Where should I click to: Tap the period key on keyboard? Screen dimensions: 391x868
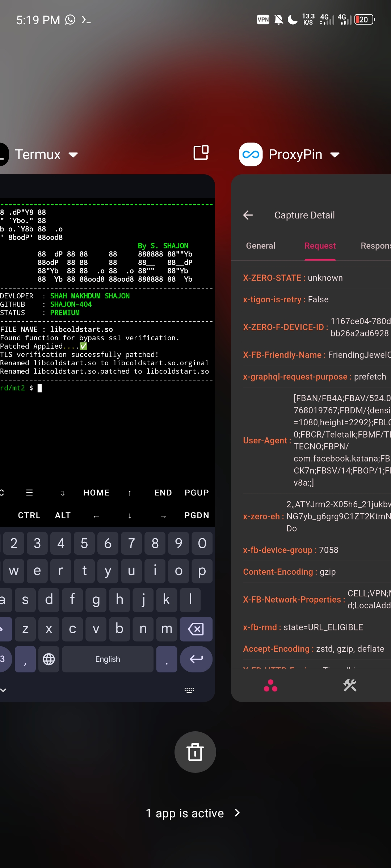[x=167, y=659]
